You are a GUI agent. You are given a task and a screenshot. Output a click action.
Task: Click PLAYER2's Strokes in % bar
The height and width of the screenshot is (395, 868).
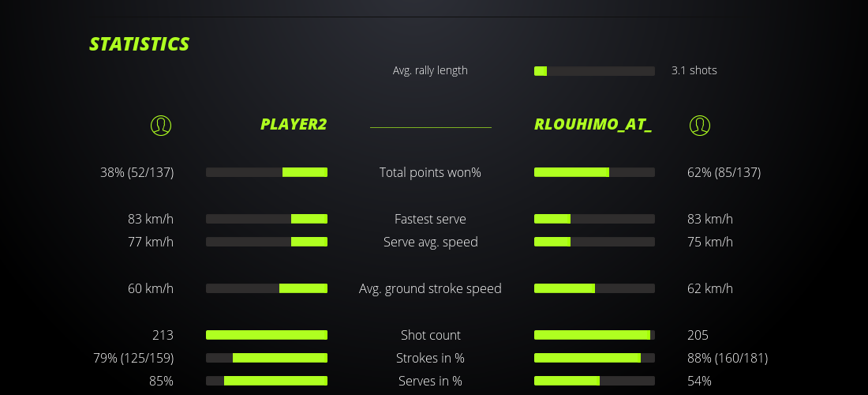(x=267, y=358)
